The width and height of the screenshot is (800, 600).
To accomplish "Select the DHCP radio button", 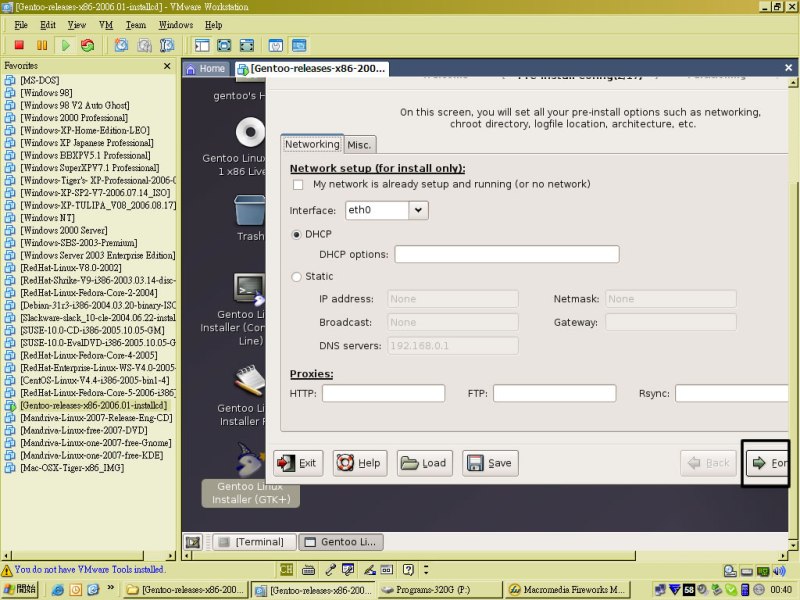I will tap(296, 235).
